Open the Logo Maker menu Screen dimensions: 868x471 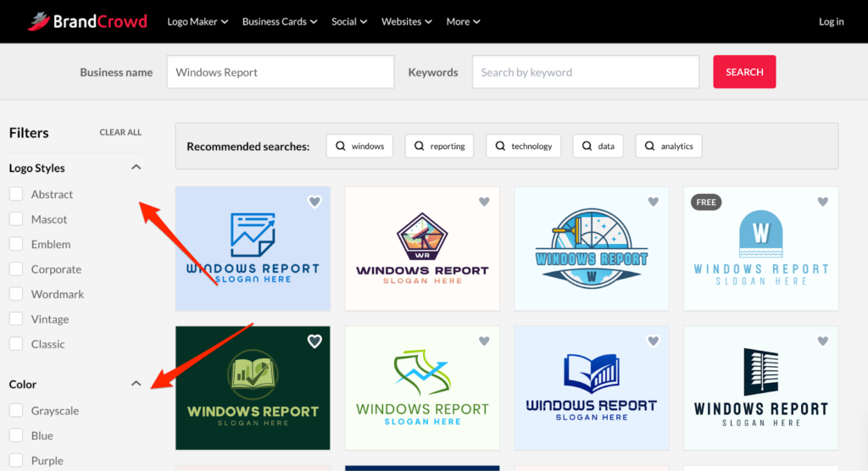[198, 21]
